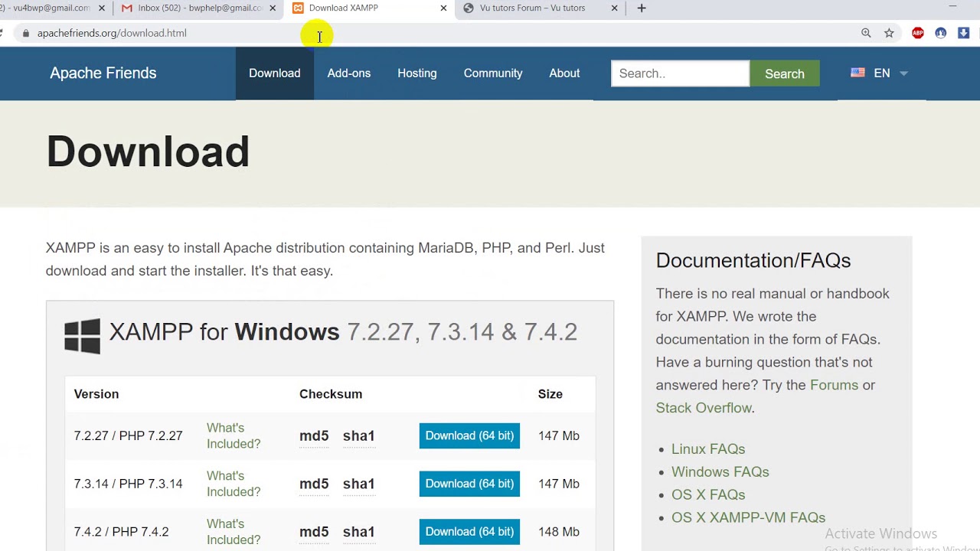Click the Checksum column header
The height and width of the screenshot is (551, 980).
coord(331,394)
